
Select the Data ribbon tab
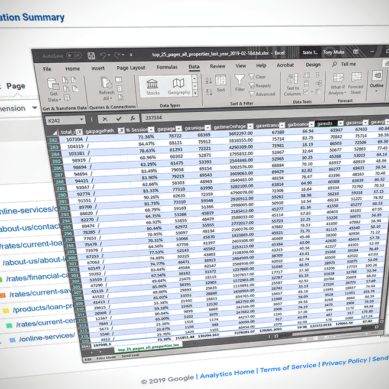pos(194,67)
